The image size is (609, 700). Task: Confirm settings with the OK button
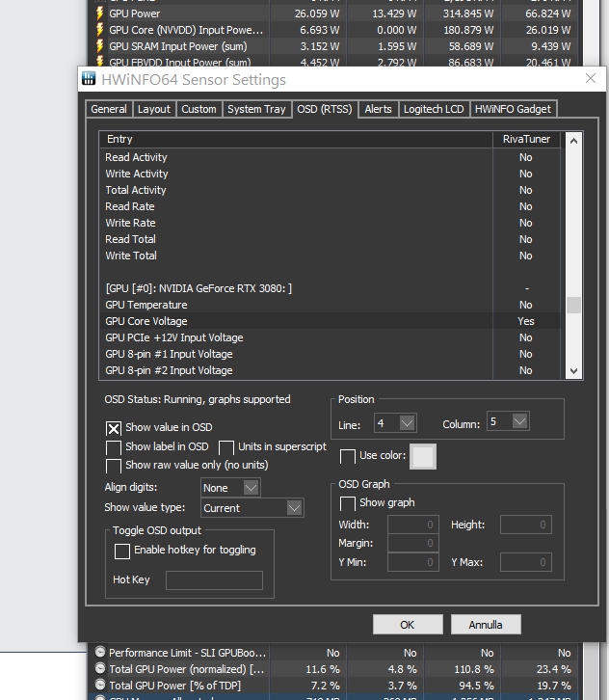pyautogui.click(x=408, y=624)
